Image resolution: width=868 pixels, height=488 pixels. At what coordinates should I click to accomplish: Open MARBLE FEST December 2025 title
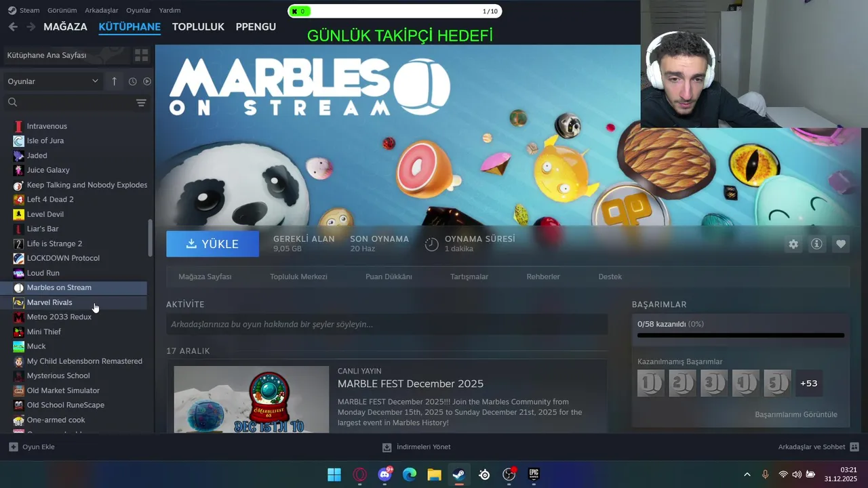pos(410,384)
